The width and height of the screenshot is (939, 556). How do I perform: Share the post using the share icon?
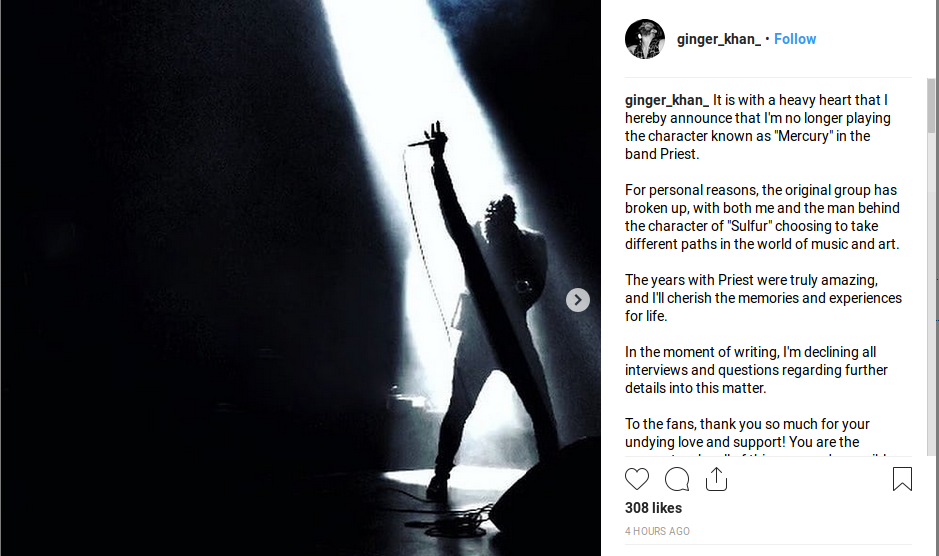(716, 479)
